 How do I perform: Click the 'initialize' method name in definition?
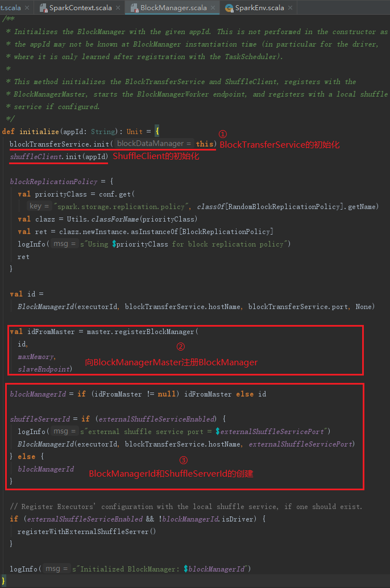[x=39, y=132]
